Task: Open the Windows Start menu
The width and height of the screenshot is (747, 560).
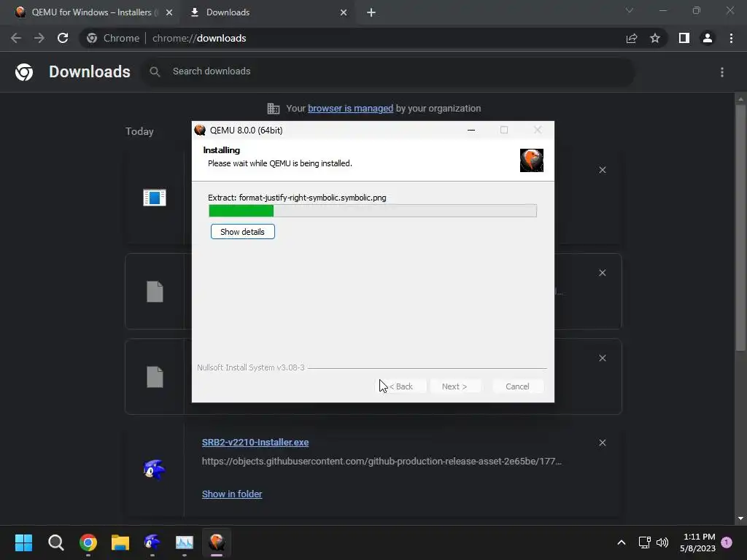Action: click(x=23, y=542)
